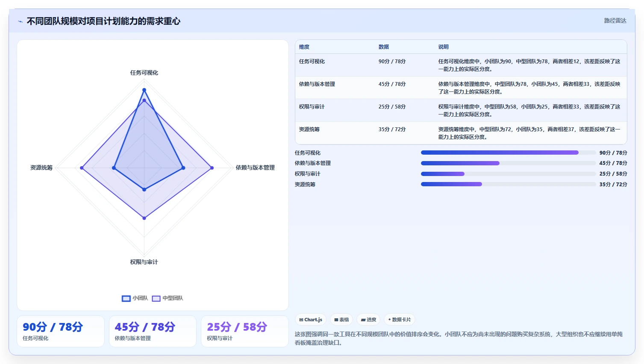Select the 小团队 data point on 依赖与版本管理 axis
644x364 pixels.
(183, 168)
